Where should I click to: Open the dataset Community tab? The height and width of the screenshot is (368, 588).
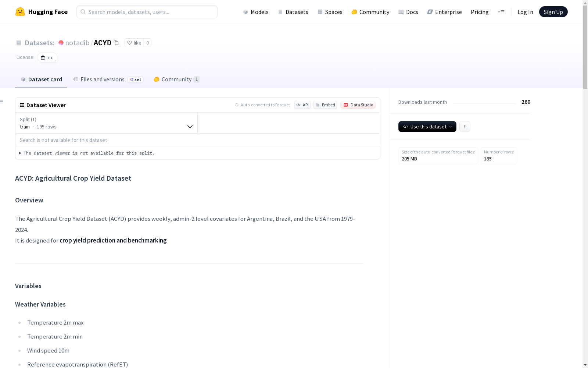pos(176,79)
